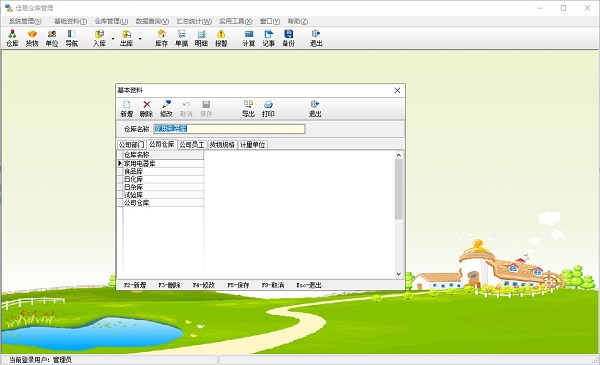
Task: Click the F5-保存 shortcut label
Action: (238, 285)
